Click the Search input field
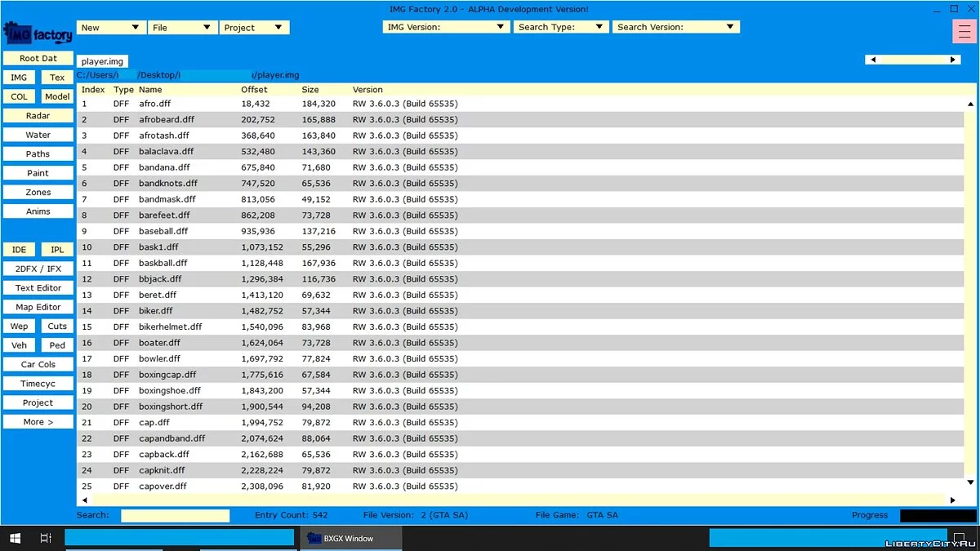The height and width of the screenshot is (551, 980). pyautogui.click(x=175, y=516)
